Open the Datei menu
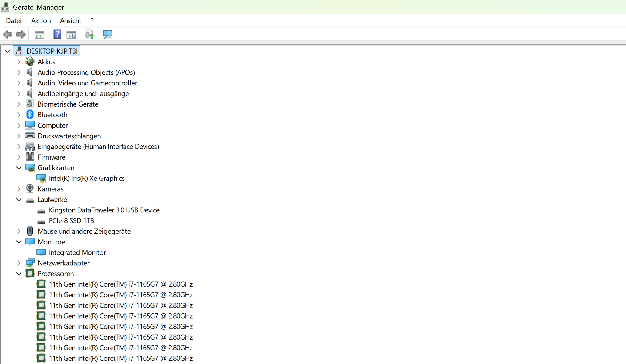Screen dimensions: 626x364 [14, 21]
